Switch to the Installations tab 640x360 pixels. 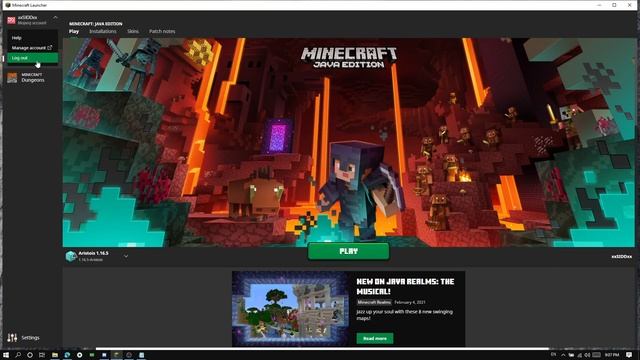pyautogui.click(x=102, y=31)
